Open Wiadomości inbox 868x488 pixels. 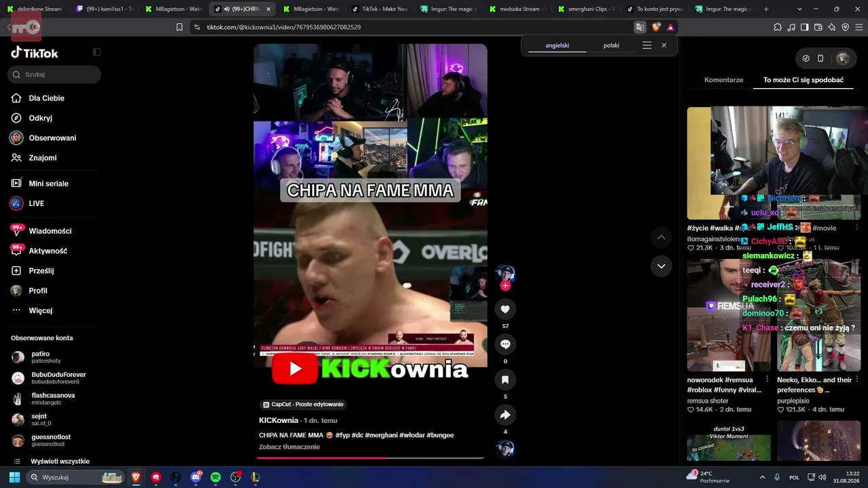click(50, 231)
